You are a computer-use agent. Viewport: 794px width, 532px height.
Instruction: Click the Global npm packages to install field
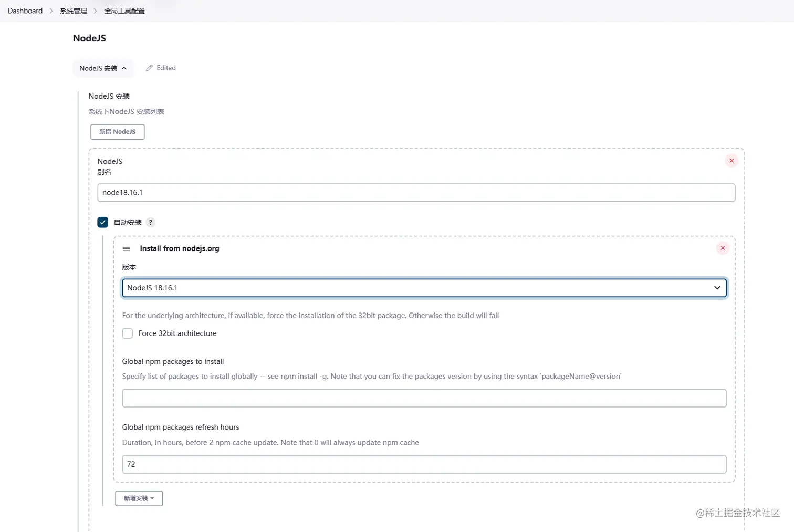(424, 398)
